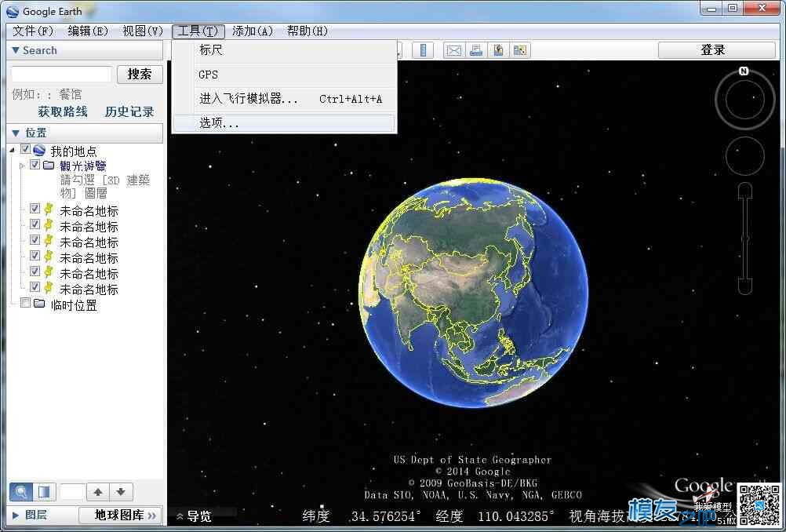786x532 pixels.
Task: Click the pushpin icon of topmost 未命名地标
Action: [48, 210]
